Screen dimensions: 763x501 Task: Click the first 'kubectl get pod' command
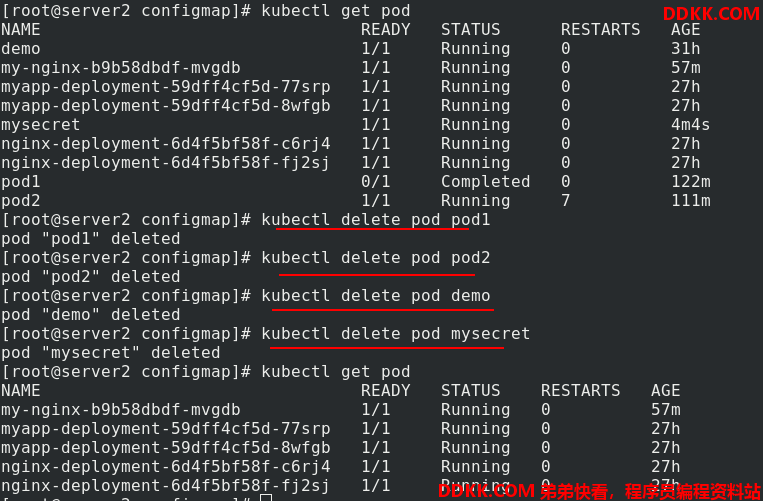[x=336, y=11]
